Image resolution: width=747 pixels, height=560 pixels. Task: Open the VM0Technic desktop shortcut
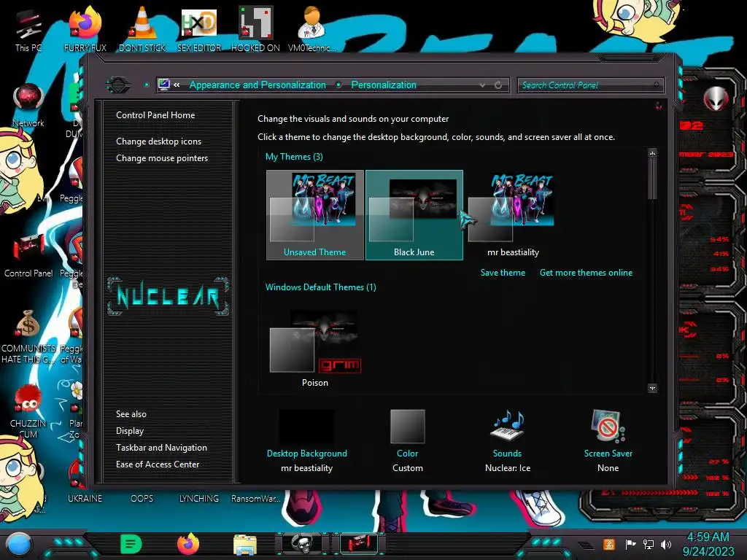[x=312, y=29]
